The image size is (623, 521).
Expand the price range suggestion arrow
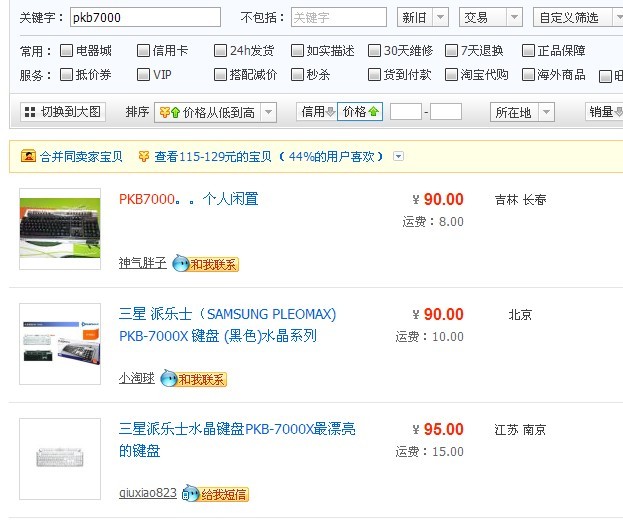coord(399,156)
